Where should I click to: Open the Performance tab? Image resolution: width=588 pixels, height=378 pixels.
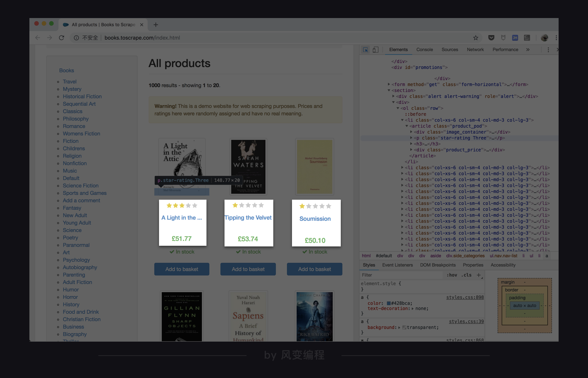[x=505, y=49]
